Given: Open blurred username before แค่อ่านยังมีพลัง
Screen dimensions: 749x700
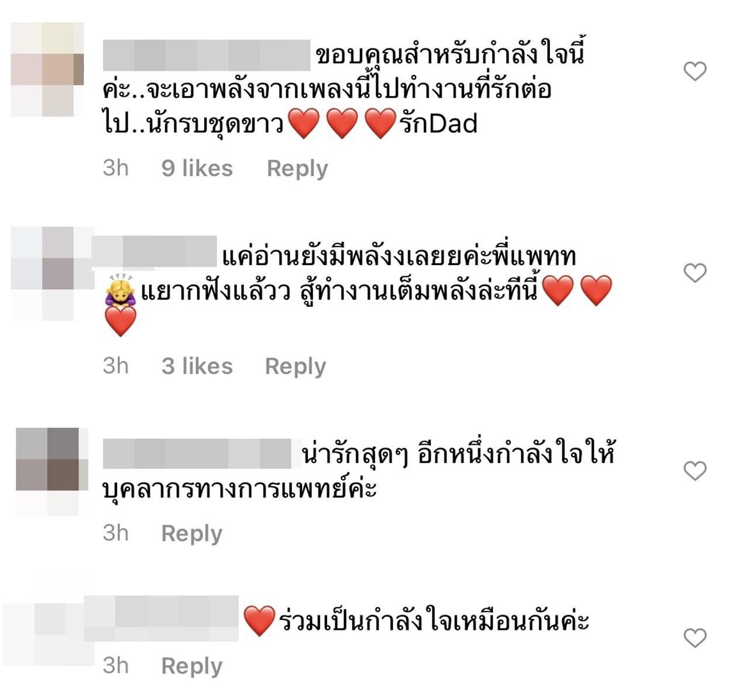Looking at the screenshot, I should point(154,252).
